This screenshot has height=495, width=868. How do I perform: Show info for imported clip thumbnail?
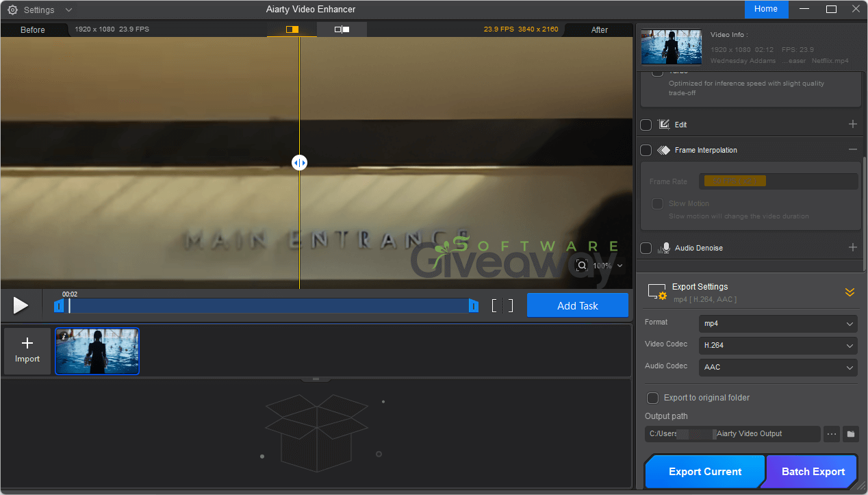(64, 336)
